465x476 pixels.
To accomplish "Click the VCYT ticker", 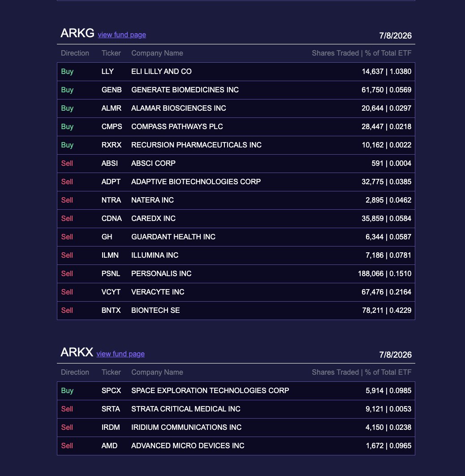I will 111,292.
